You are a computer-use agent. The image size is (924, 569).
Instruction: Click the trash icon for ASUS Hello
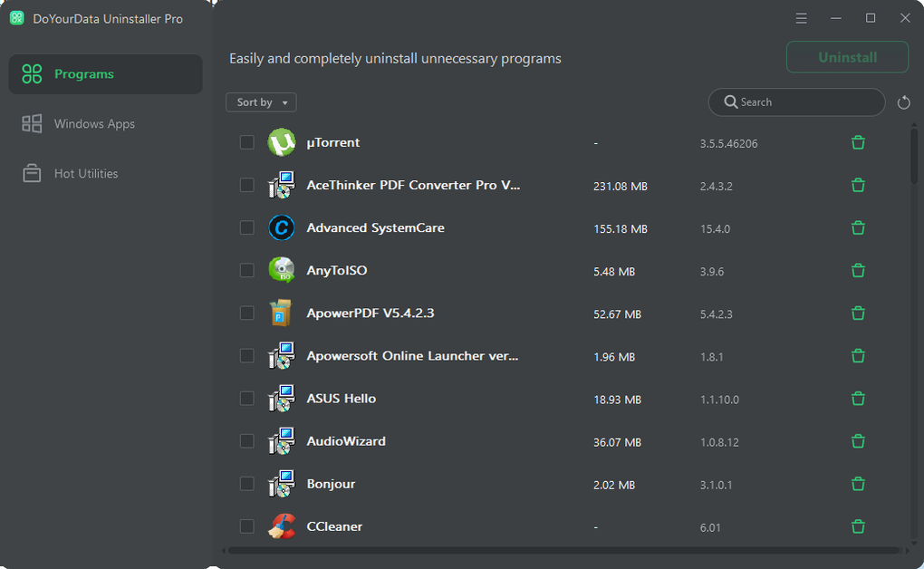point(858,399)
